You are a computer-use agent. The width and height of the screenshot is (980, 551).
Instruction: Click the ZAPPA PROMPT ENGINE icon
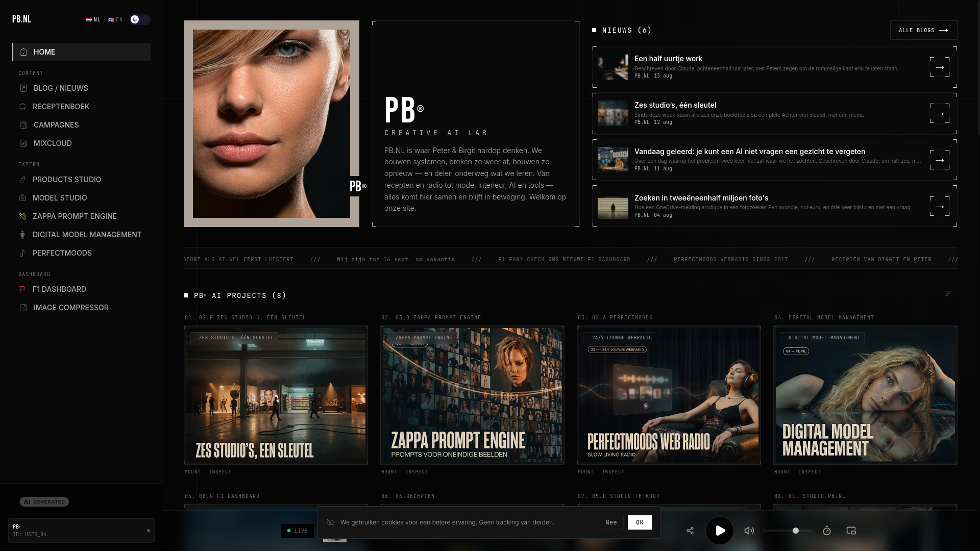(x=22, y=216)
